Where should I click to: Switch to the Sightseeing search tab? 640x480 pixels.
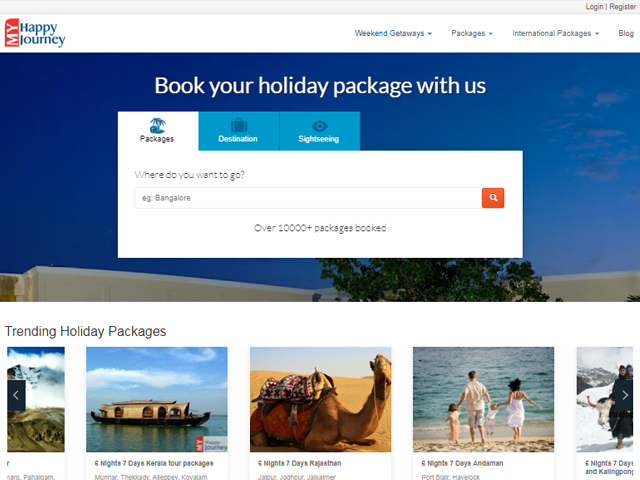point(320,131)
